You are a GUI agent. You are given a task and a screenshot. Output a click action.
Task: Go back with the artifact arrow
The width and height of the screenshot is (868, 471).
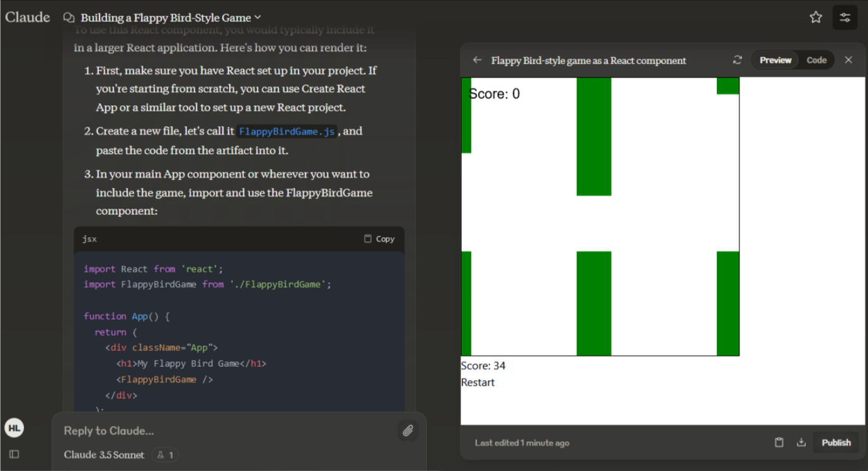pos(477,60)
